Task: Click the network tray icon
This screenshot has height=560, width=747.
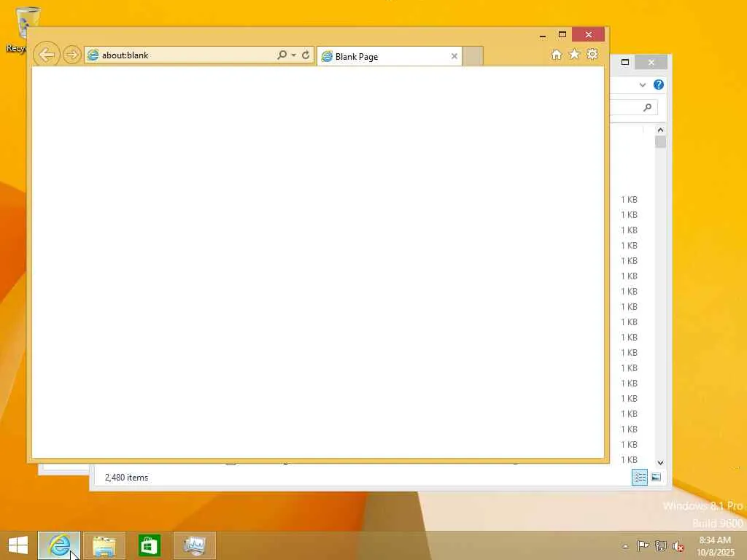Action: pos(661,545)
